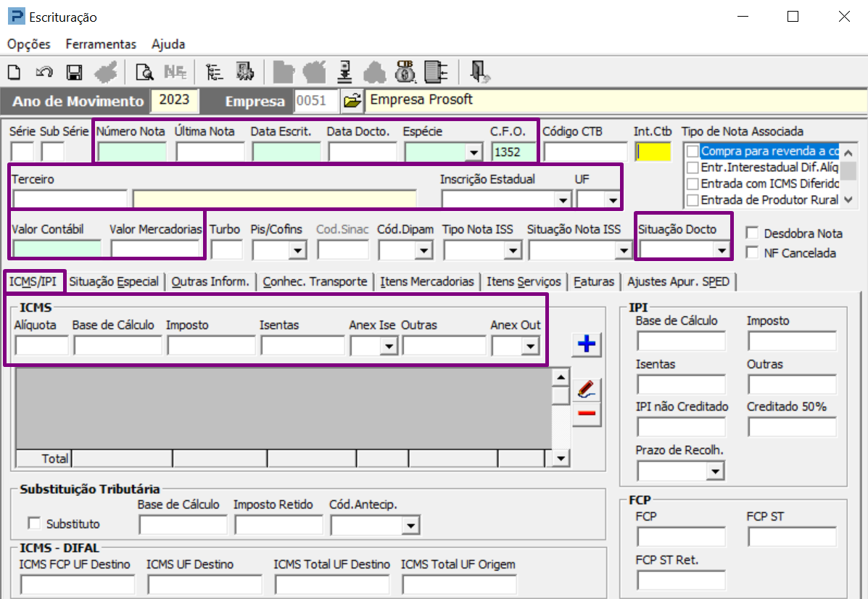Expand the Prazo de Recolh. dropdown

[715, 471]
